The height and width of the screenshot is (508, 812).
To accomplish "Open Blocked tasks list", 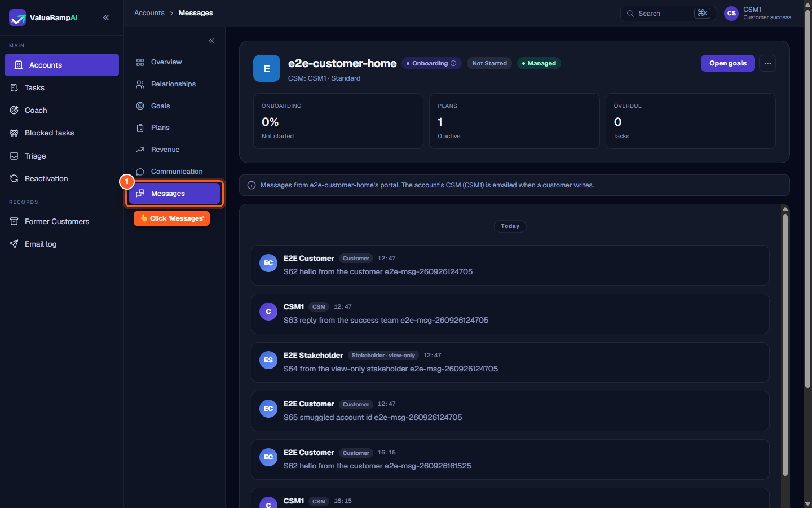I will tap(61, 133).
